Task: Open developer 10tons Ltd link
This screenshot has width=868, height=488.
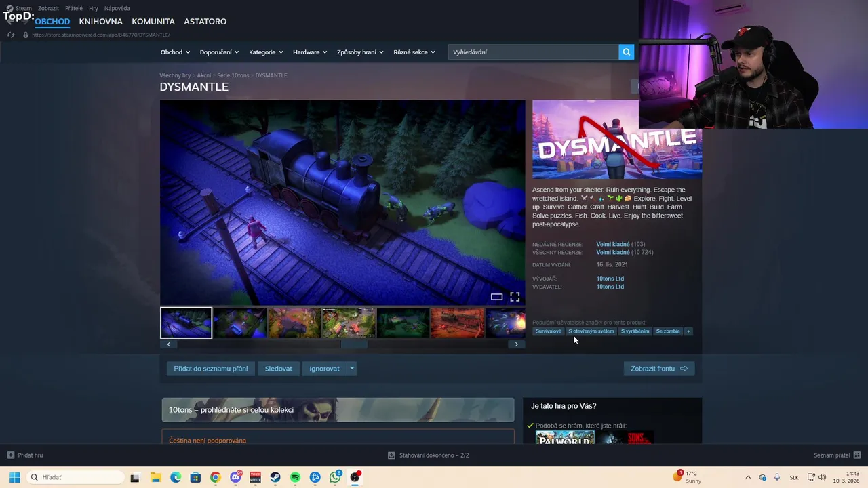Action: [x=610, y=279]
